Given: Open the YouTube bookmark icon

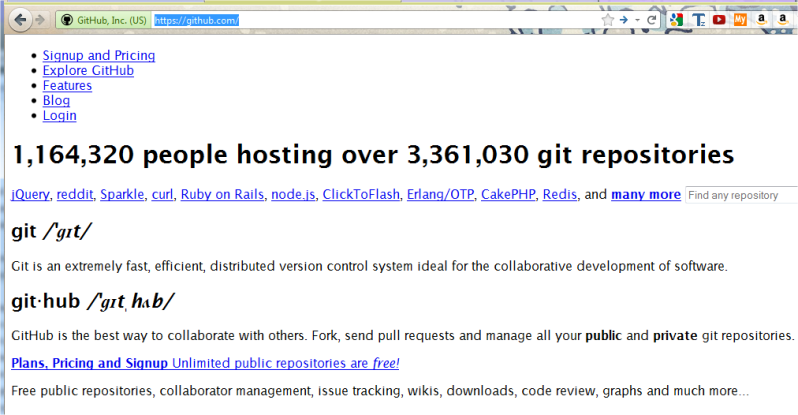Looking at the screenshot, I should (719, 20).
